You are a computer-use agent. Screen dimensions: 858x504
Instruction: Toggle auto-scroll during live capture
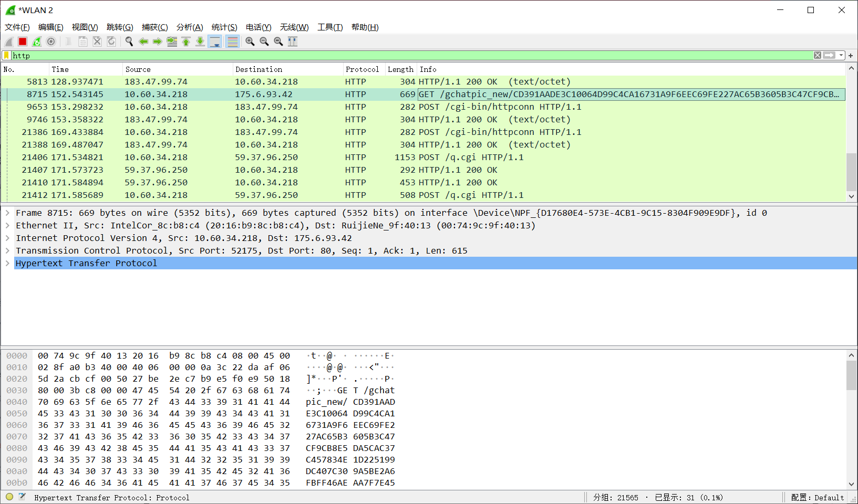(215, 41)
